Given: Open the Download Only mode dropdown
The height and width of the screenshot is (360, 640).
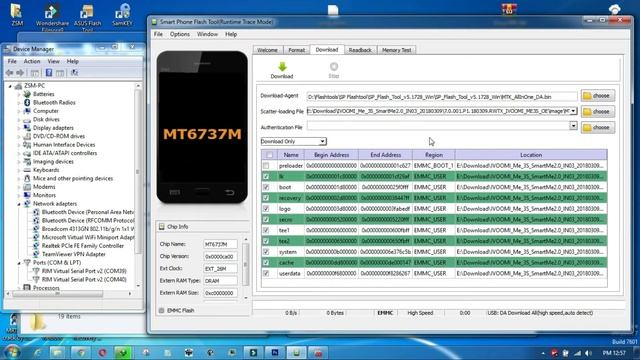Looking at the screenshot, I should pyautogui.click(x=322, y=141).
